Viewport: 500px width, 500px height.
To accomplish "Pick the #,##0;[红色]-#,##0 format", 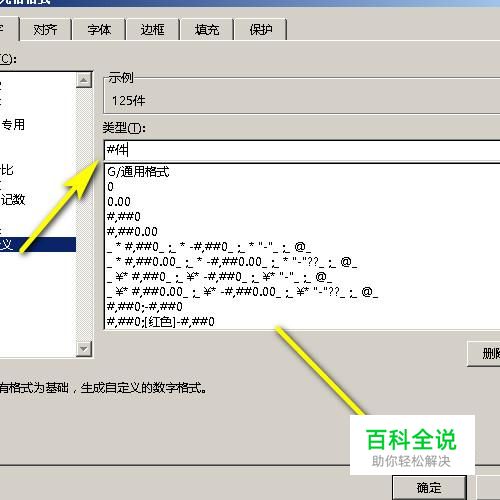I will pyautogui.click(x=302, y=322).
